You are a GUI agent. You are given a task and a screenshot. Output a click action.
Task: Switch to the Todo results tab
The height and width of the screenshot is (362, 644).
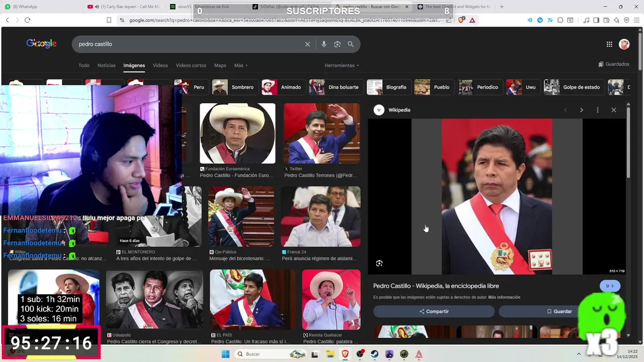pyautogui.click(x=84, y=65)
